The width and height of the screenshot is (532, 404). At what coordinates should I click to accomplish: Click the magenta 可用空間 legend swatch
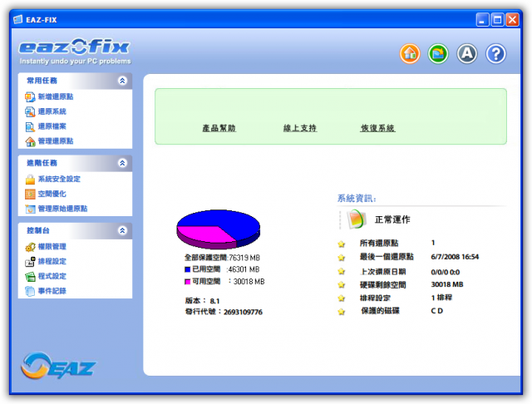pos(187,282)
